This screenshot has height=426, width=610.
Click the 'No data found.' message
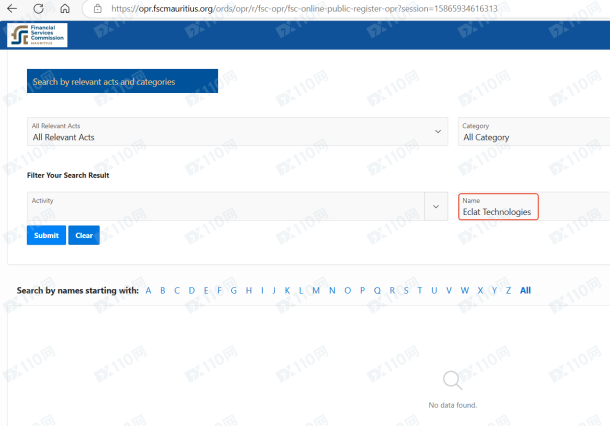pyautogui.click(x=452, y=405)
